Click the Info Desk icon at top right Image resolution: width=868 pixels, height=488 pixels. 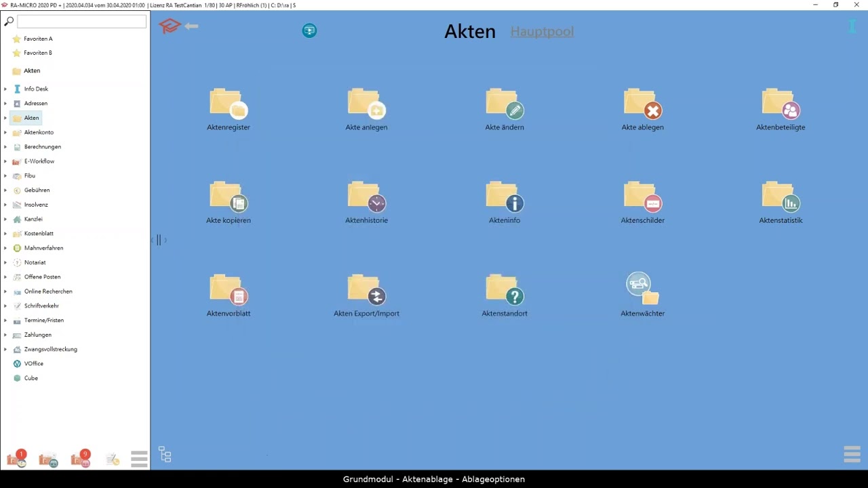852,26
